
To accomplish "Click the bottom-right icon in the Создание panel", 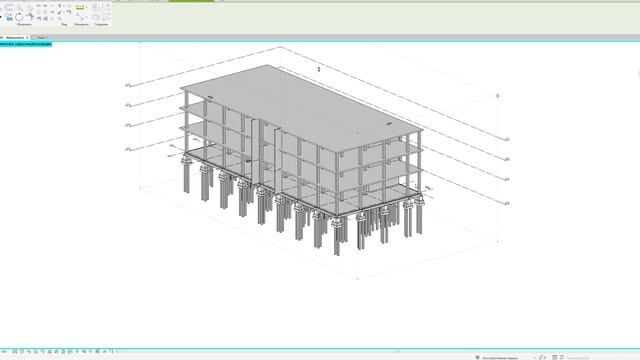I will point(106,18).
